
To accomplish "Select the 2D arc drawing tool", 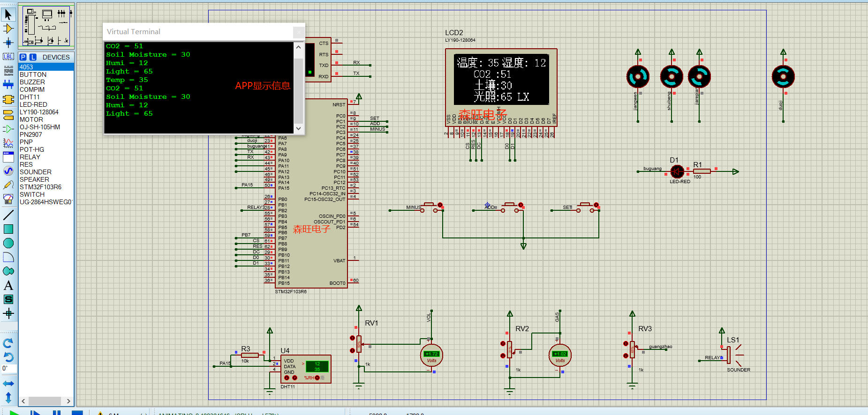I will [x=8, y=257].
